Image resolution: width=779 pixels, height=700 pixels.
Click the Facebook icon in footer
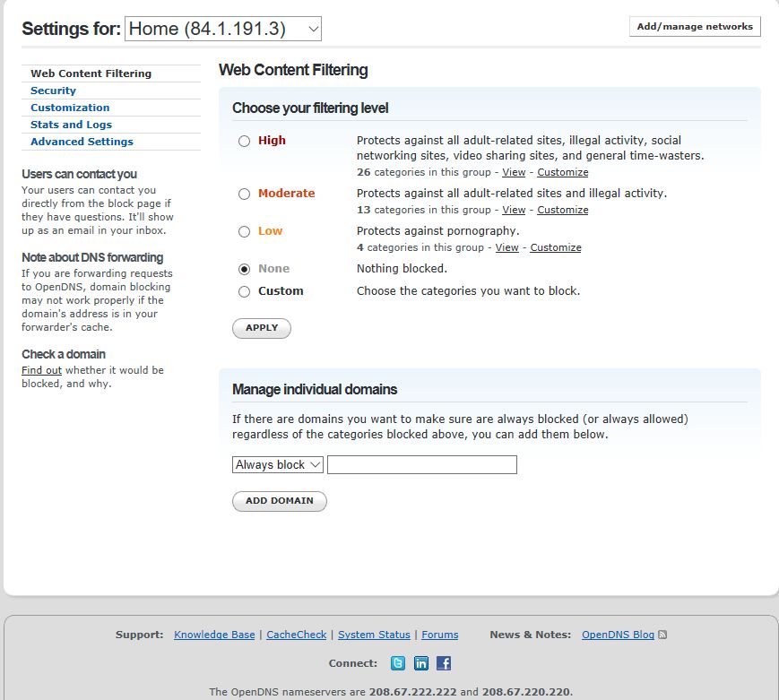point(444,663)
